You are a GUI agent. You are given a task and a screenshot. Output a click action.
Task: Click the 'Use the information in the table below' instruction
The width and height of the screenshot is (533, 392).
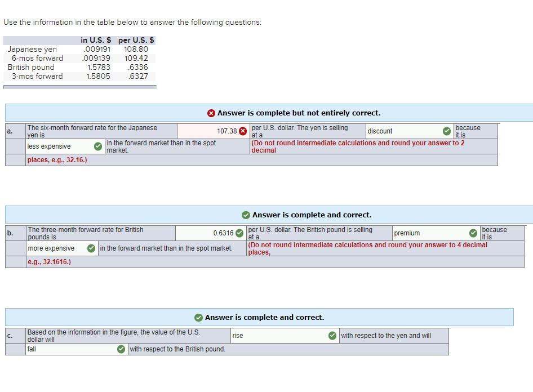(132, 23)
